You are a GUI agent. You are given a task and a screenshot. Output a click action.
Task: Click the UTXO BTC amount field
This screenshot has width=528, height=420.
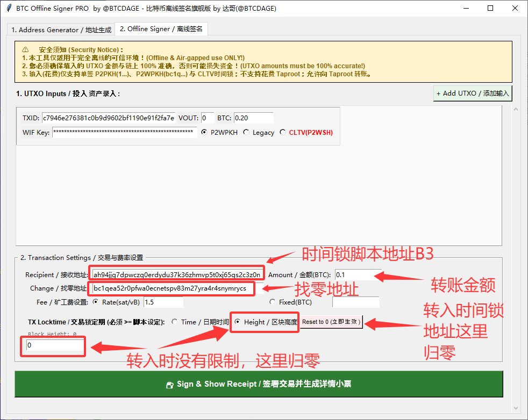[x=253, y=118]
